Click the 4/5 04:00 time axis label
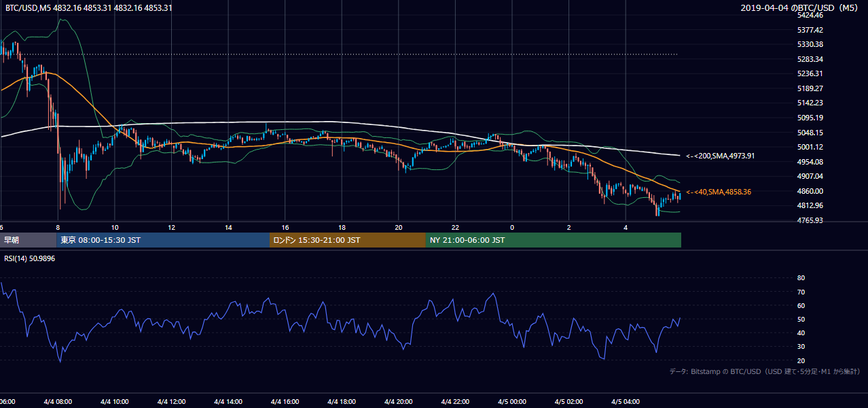Viewport: 868px width, 408px height. pyautogui.click(x=626, y=402)
